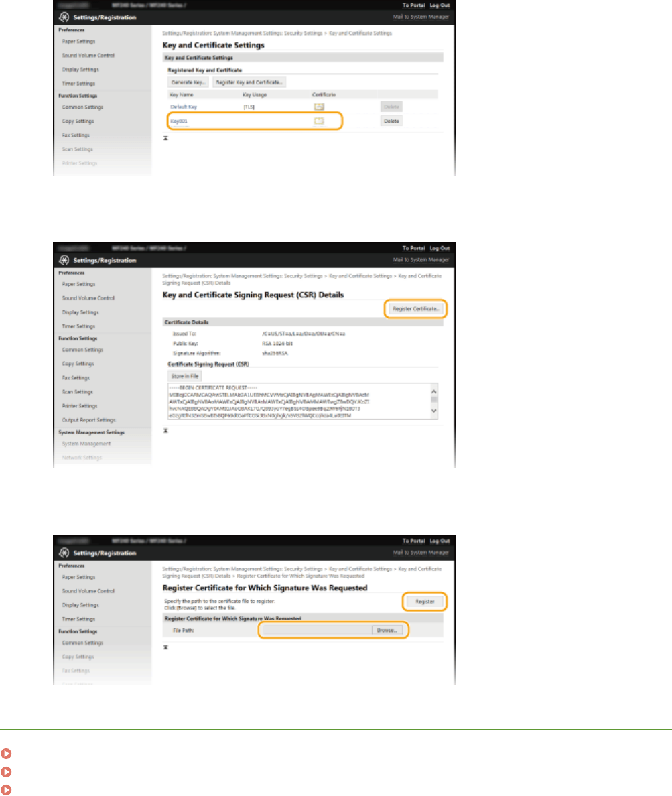Open Sound Volume Control in CSR Details page sidebar
This screenshot has height=796, width=672.
(x=88, y=299)
